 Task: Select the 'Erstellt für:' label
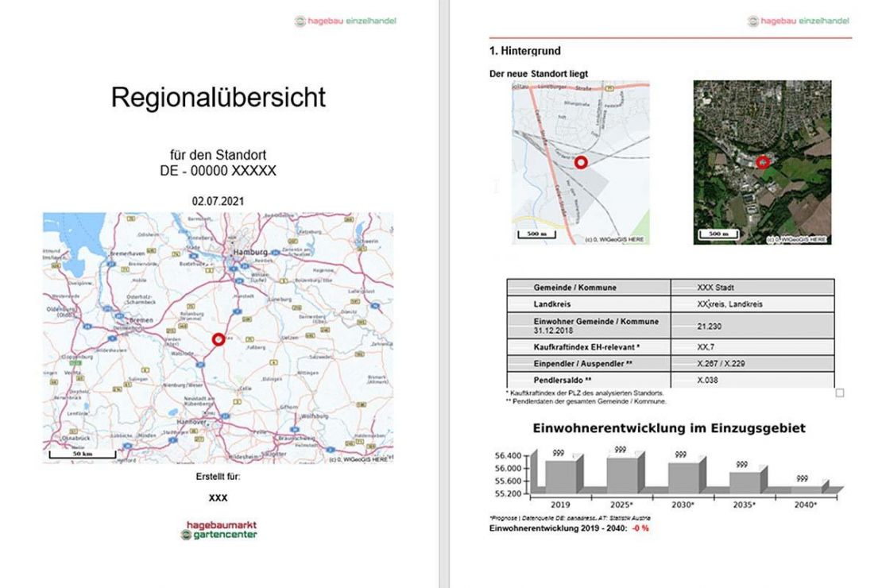[219, 477]
